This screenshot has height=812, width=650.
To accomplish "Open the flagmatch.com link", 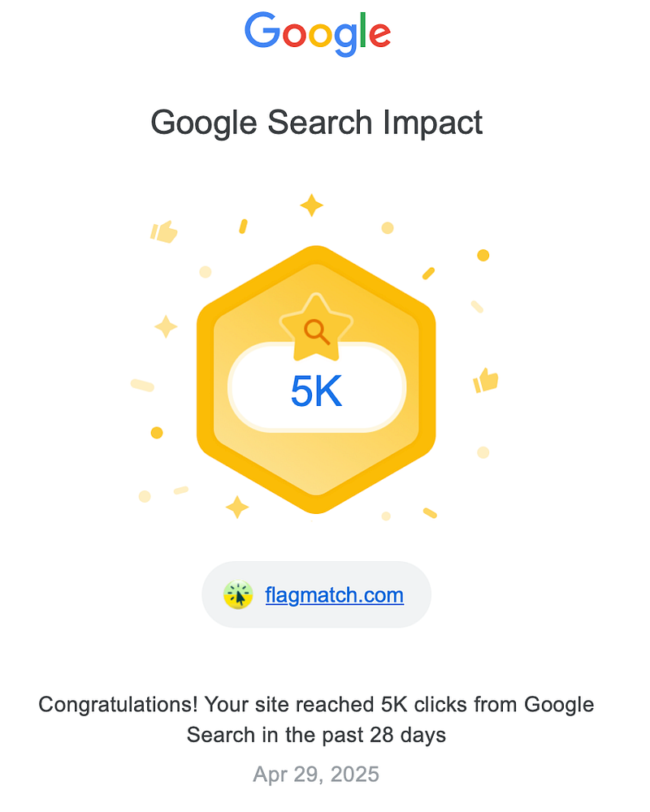I will pos(334,595).
